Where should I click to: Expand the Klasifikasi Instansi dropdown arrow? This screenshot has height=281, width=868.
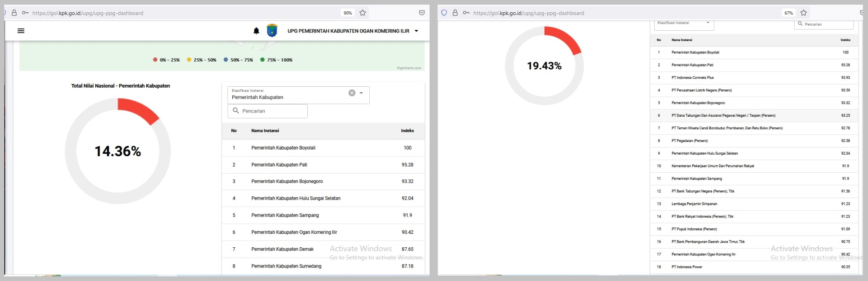click(361, 93)
